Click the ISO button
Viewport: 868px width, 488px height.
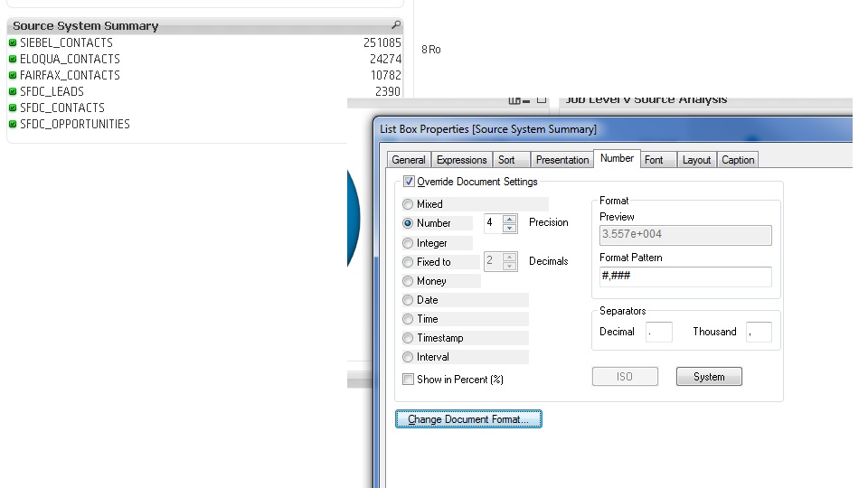[625, 376]
